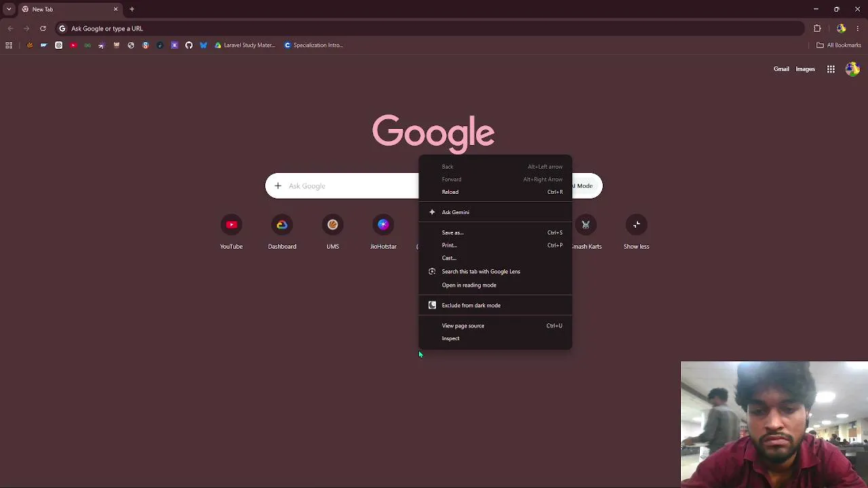The image size is (868, 488).
Task: Open the Google apps grid launcher
Action: click(831, 69)
